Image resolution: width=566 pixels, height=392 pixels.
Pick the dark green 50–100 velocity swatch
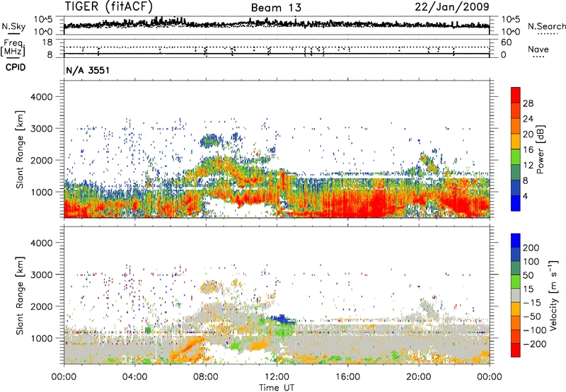coord(516,267)
